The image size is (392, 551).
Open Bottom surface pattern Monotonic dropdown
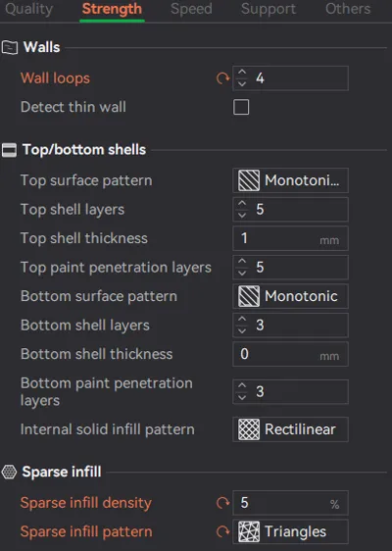(290, 296)
